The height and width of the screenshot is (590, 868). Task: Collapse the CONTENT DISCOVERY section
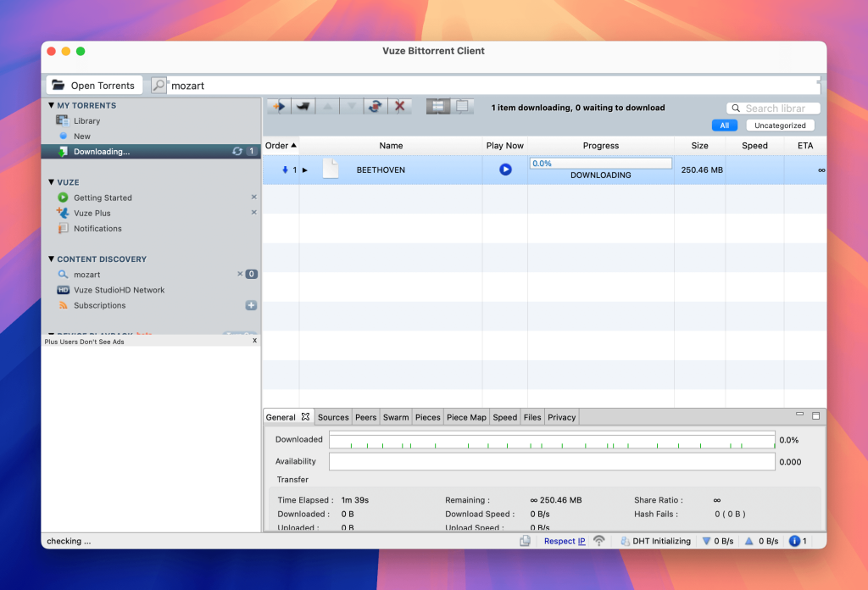click(x=51, y=259)
